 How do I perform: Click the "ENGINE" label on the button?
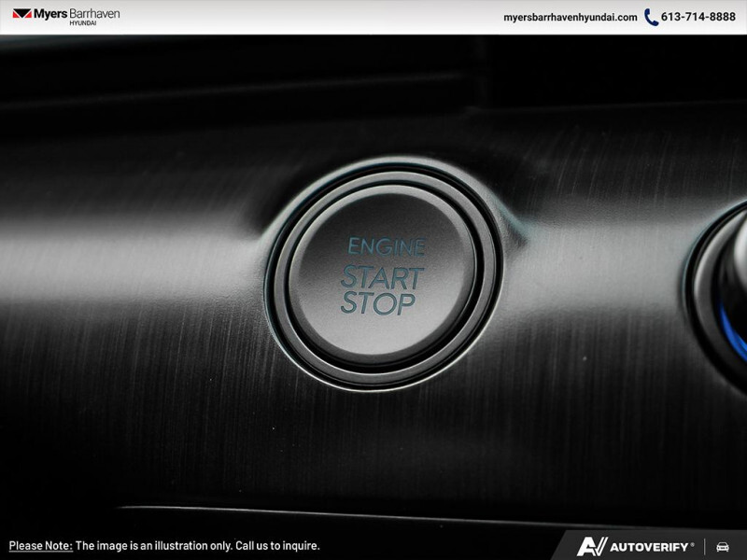pyautogui.click(x=385, y=247)
